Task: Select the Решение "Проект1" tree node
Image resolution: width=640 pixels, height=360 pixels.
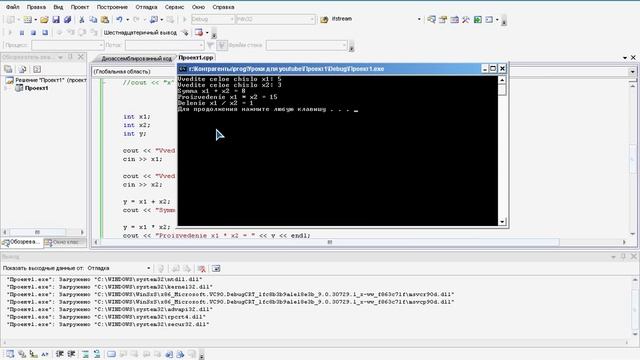Action: click(x=51, y=80)
